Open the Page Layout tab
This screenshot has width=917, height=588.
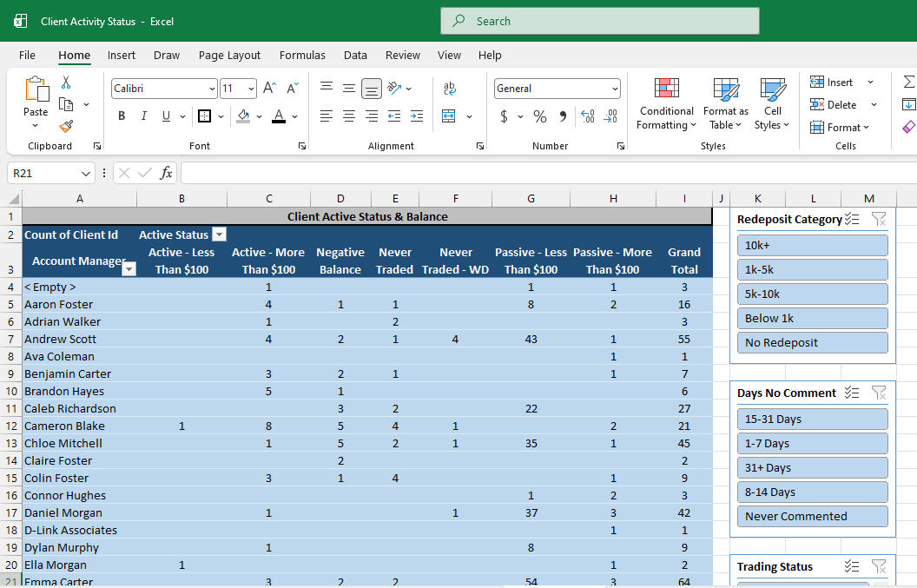pyautogui.click(x=229, y=55)
